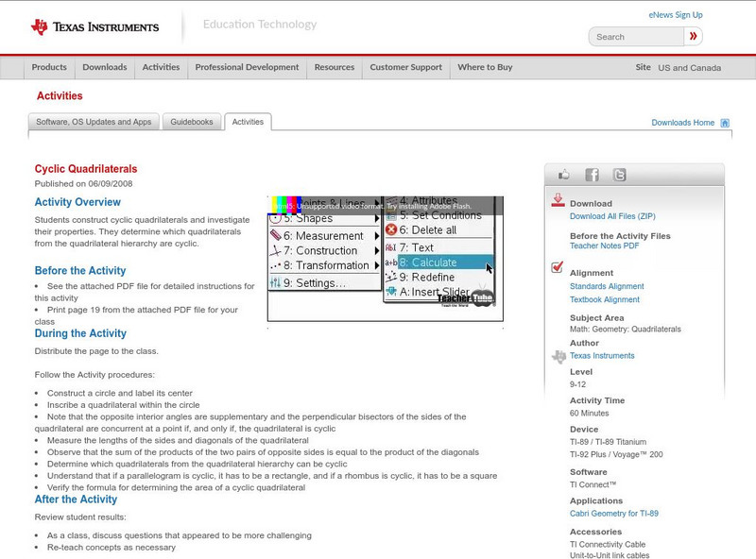Click the 'TI Connect™' software text
Screen dimensions: 756x559
pyautogui.click(x=593, y=484)
